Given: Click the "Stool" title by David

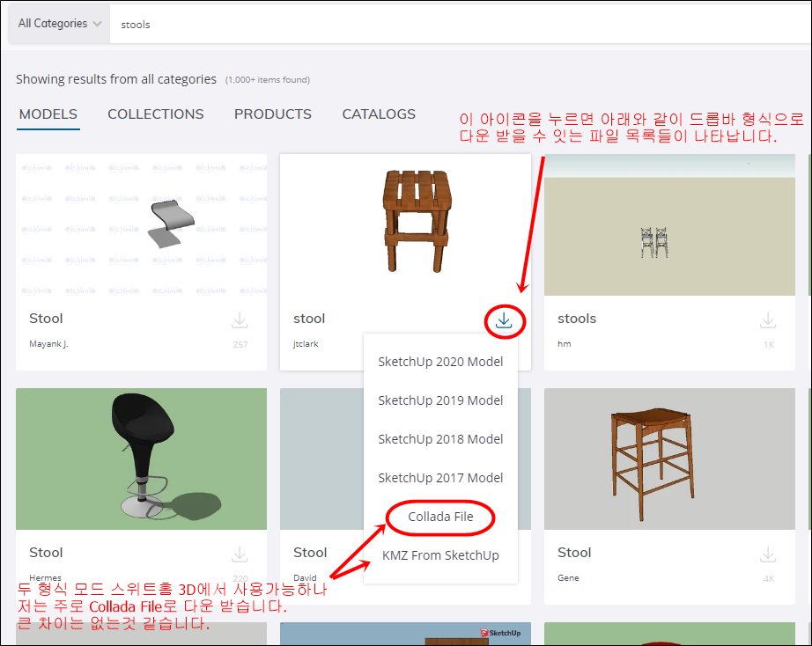Looking at the screenshot, I should pyautogui.click(x=310, y=553).
